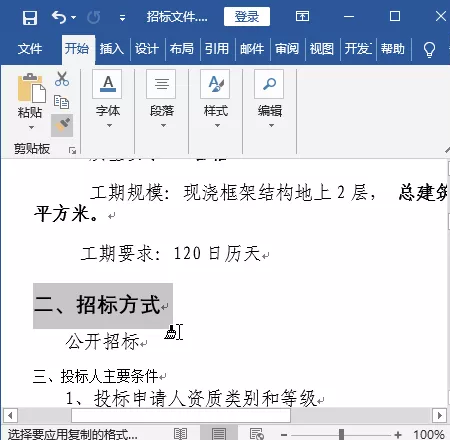Toggle the Format Painter brush
Viewport: 450px width, 440px height.
[62, 125]
